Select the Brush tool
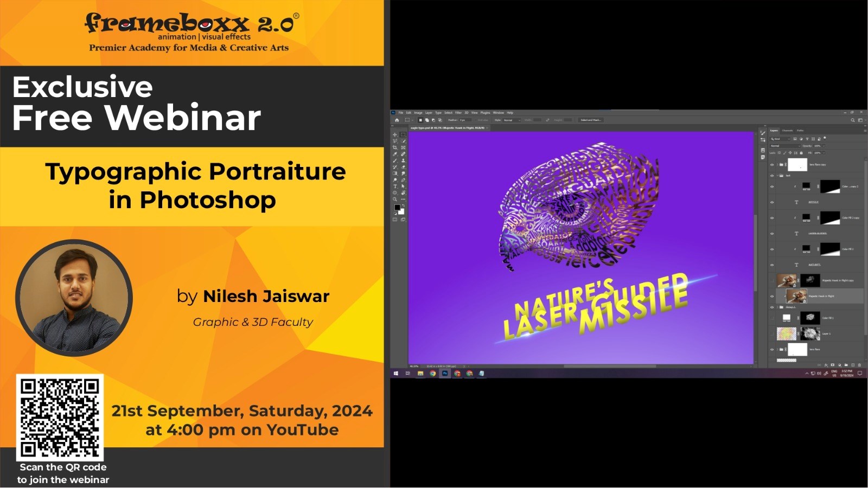Viewport: 868px width, 488px height. point(395,160)
